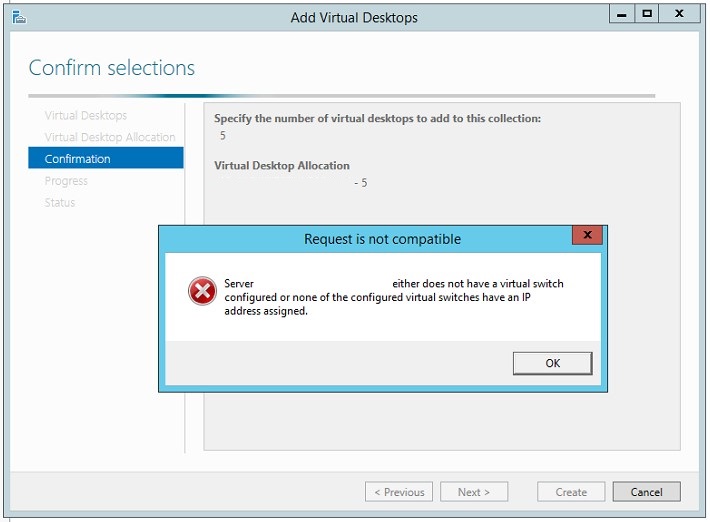Screen dimensions: 710x522
Task: Click the Virtual Desktop Allocation label
Action: coord(282,166)
